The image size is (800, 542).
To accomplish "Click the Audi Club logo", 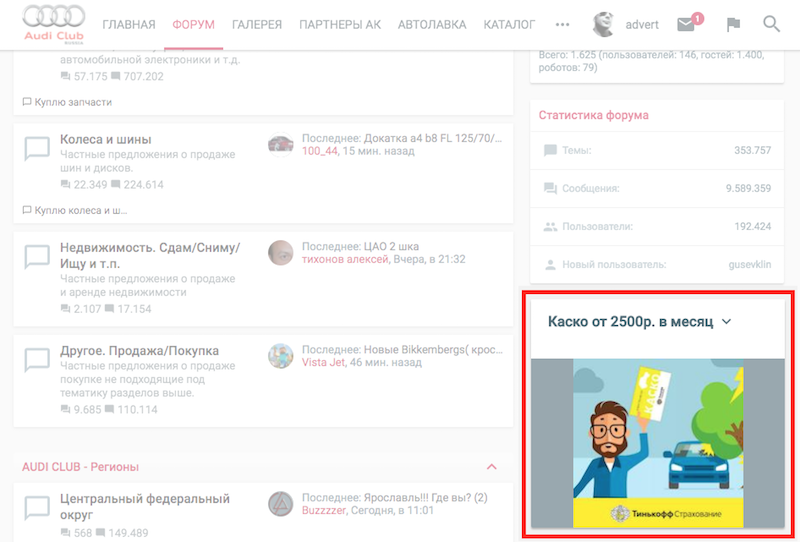I will (54, 24).
